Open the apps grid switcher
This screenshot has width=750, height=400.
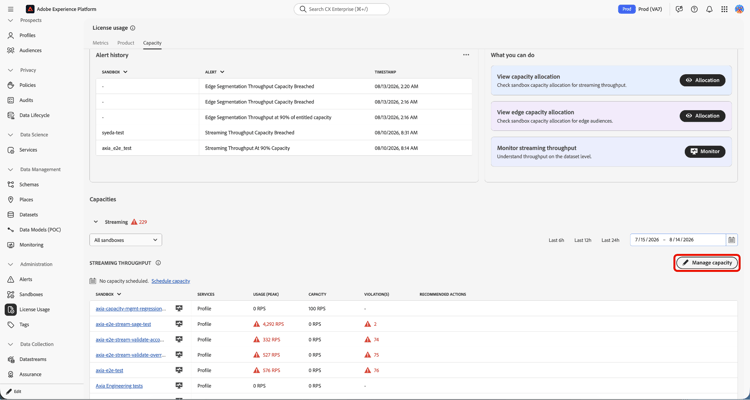click(x=724, y=9)
